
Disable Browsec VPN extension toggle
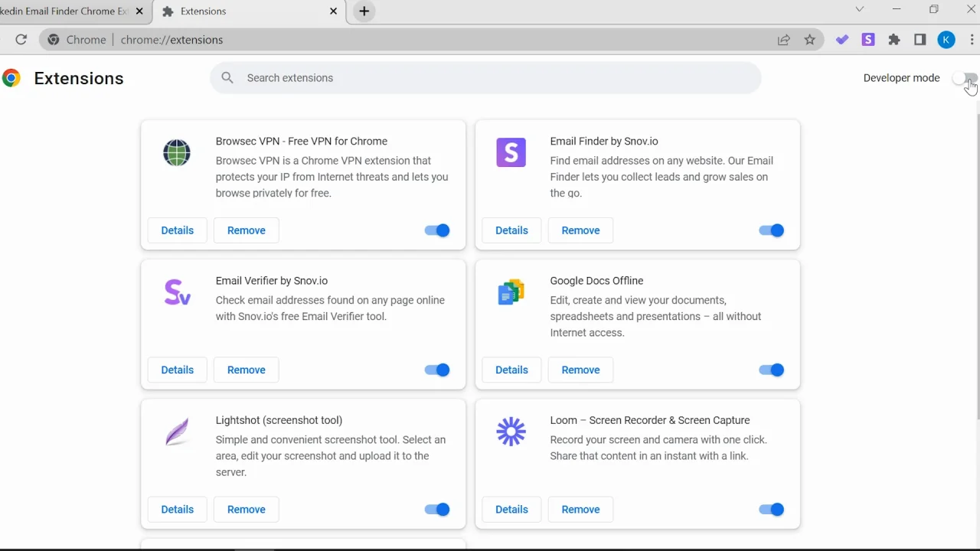coord(437,230)
